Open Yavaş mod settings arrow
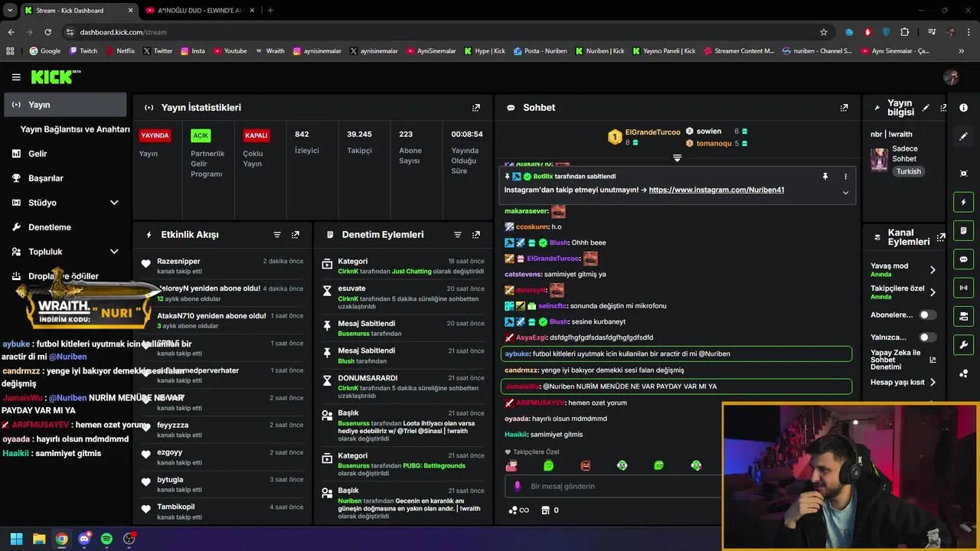980x551 pixels. coord(933,270)
